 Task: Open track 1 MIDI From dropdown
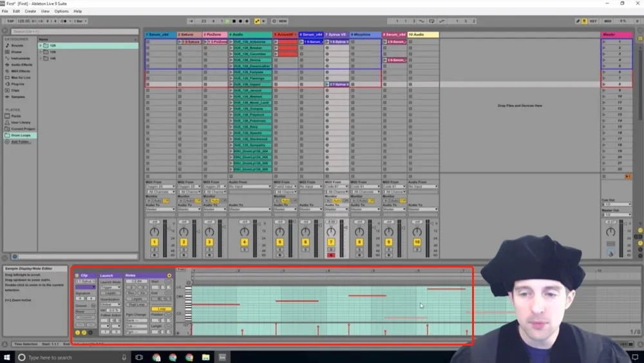pyautogui.click(x=160, y=186)
